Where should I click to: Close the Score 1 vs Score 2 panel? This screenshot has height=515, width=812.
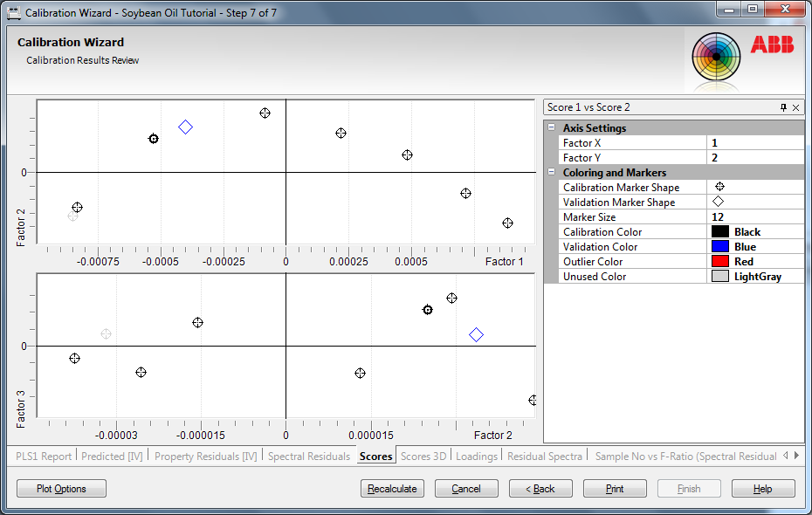(795, 107)
